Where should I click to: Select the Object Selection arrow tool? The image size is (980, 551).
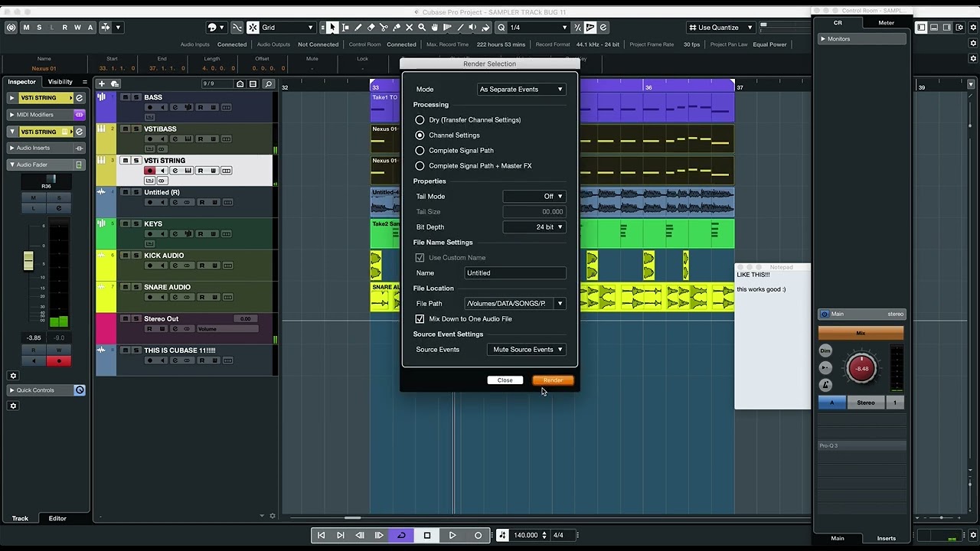click(x=332, y=28)
